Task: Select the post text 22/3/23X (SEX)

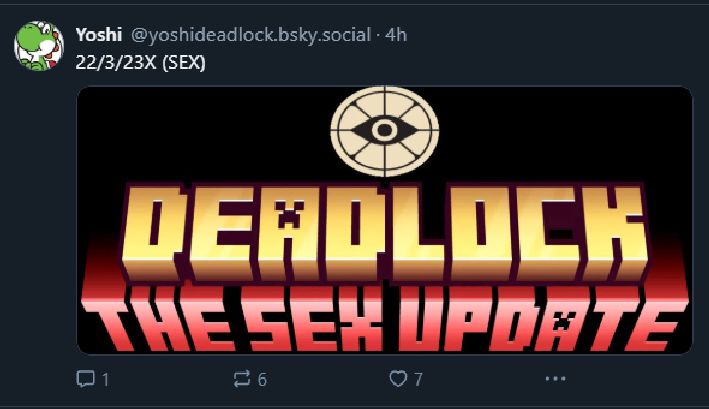Action: coord(140,62)
